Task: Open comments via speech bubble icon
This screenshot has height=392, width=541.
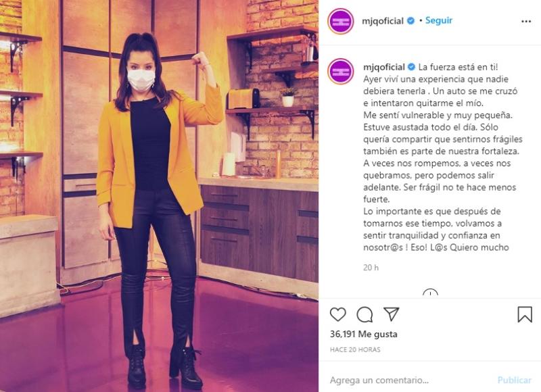Action: (x=364, y=314)
